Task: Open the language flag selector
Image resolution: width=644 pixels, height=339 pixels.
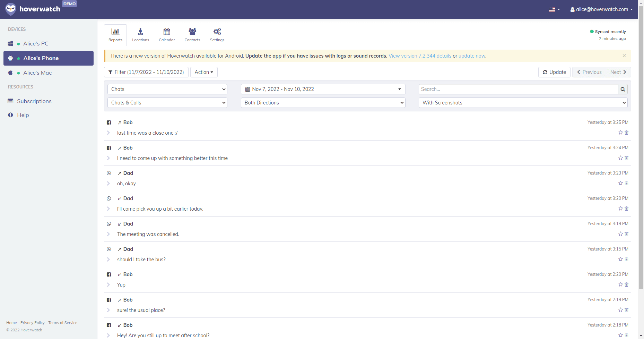Action: [554, 9]
